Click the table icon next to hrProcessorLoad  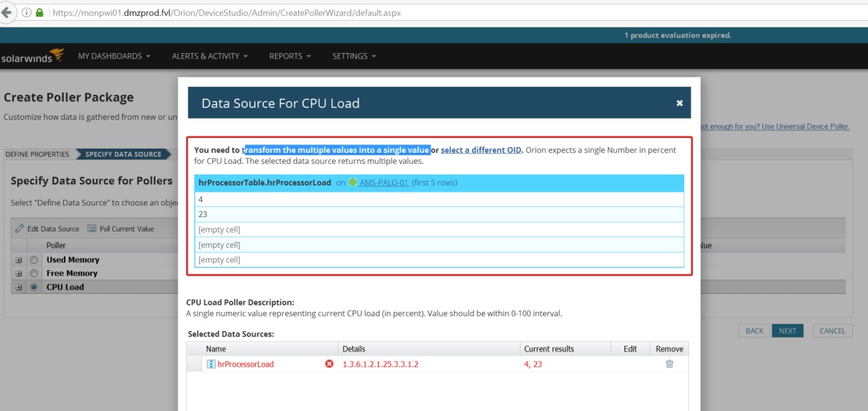pos(211,364)
